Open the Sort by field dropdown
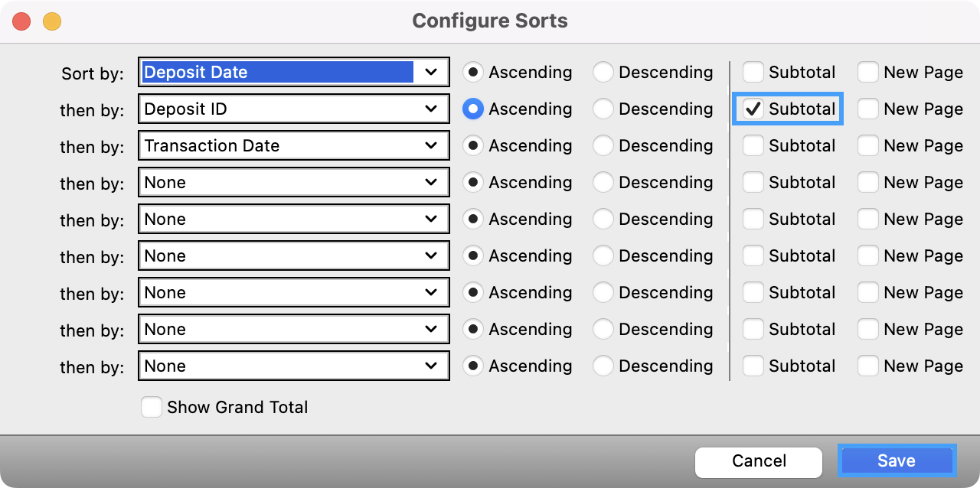This screenshot has height=488, width=980. point(293,72)
